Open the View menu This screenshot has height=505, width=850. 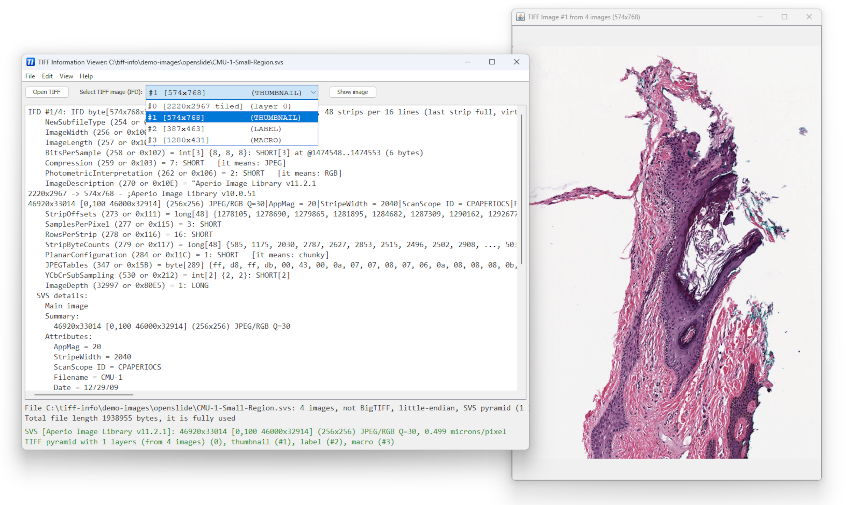pyautogui.click(x=66, y=76)
